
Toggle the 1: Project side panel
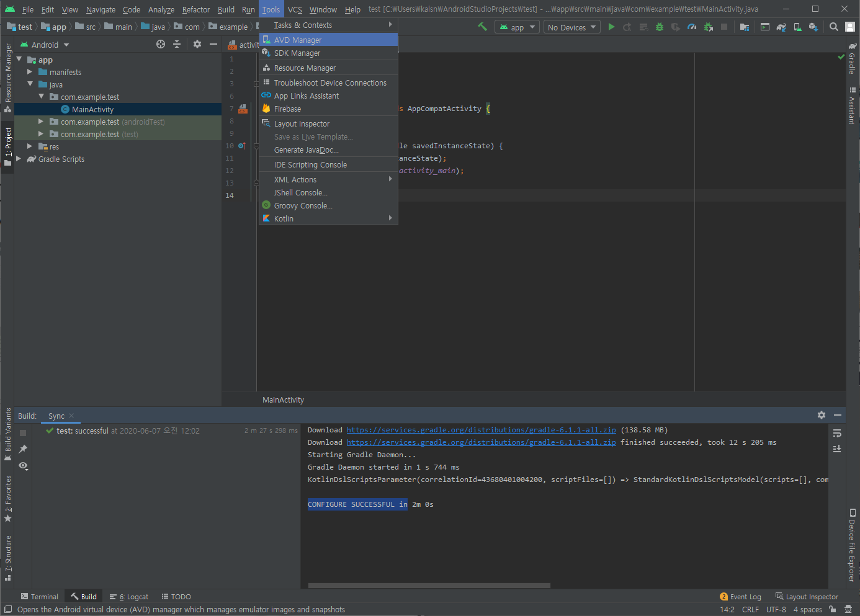pos(7,146)
